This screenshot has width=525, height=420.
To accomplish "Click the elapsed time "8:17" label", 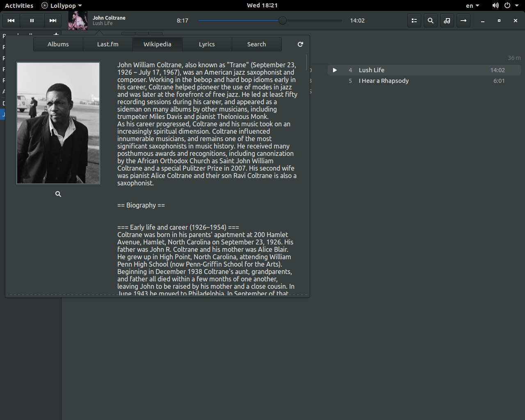I will click(x=183, y=21).
